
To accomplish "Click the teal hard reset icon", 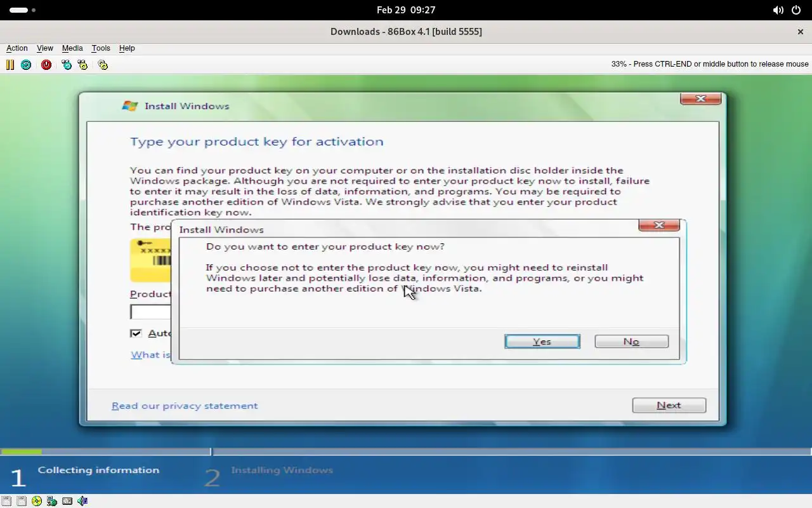I will 26,65.
